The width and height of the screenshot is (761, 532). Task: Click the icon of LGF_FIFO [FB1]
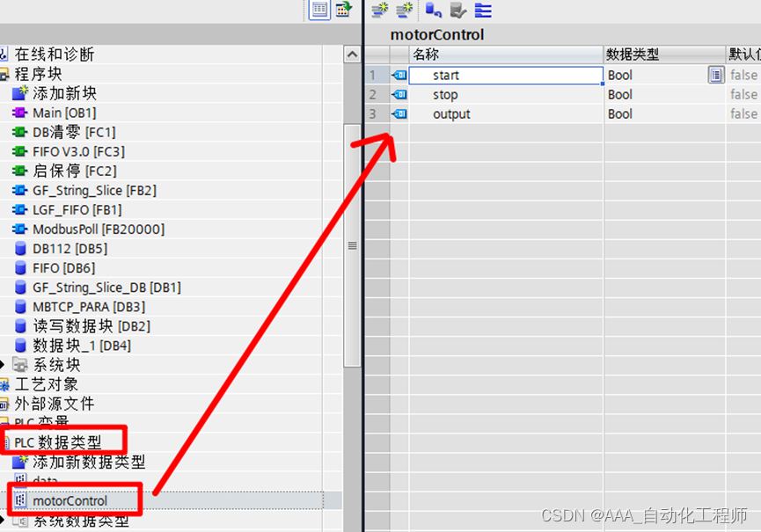pos(19,209)
